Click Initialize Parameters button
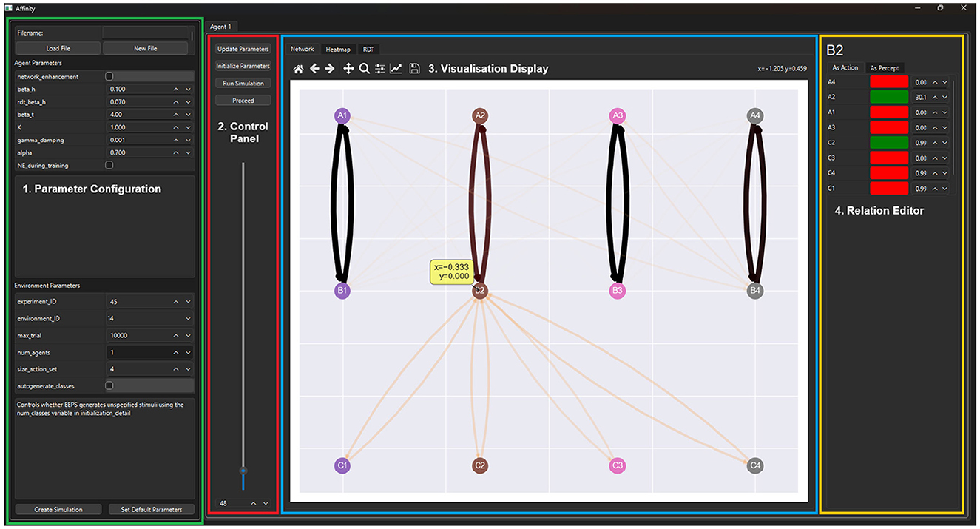 tap(243, 66)
